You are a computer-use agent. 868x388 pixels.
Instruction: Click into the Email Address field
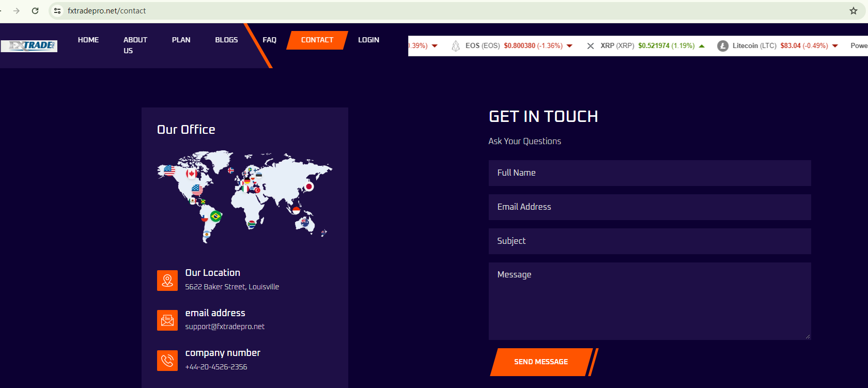click(649, 207)
